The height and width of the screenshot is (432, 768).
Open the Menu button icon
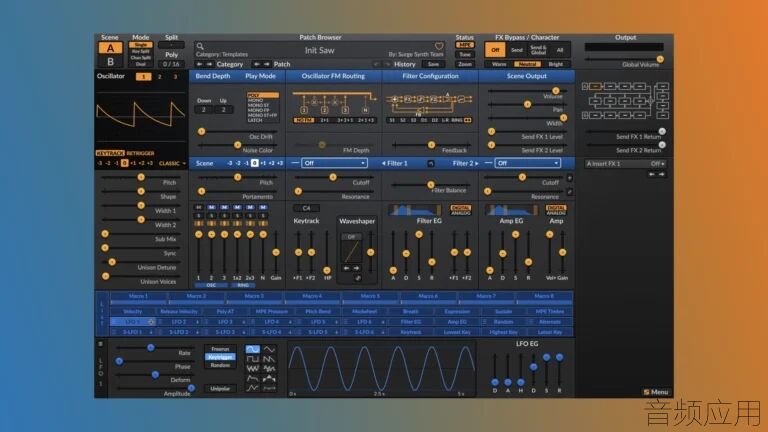(x=647, y=392)
